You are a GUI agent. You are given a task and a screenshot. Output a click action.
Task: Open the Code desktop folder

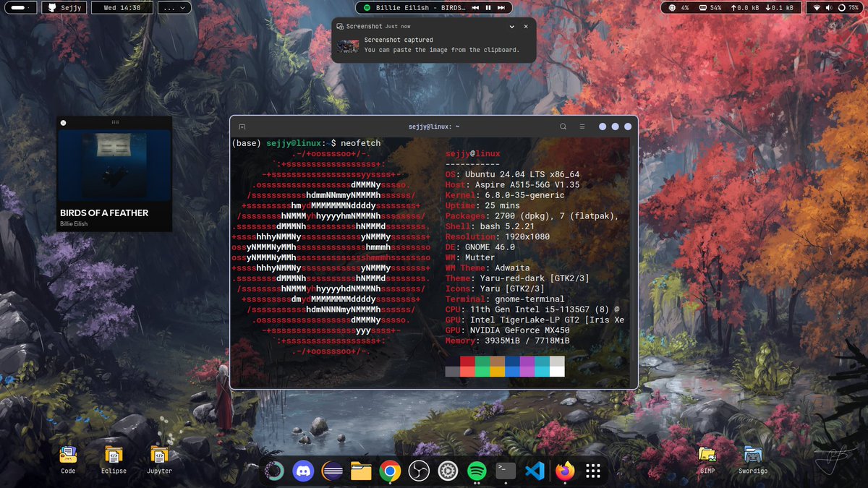click(68, 460)
